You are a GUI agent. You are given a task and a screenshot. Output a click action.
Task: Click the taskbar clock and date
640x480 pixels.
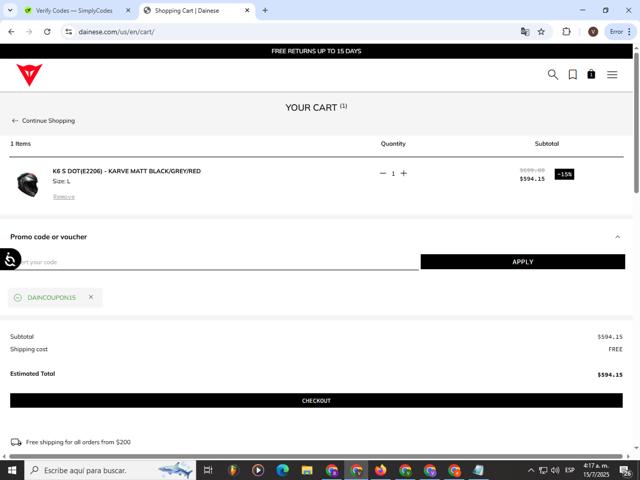(x=596, y=470)
